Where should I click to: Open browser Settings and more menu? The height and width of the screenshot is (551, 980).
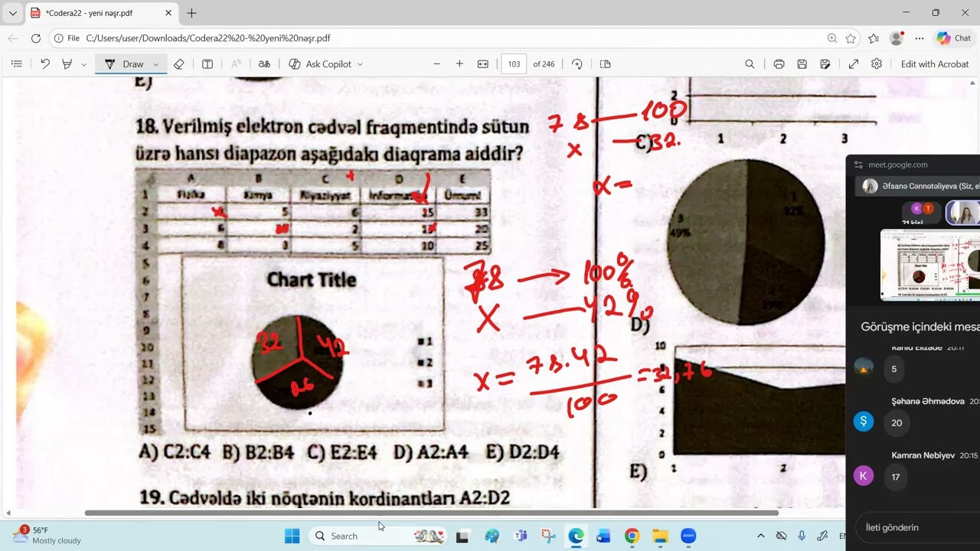pos(920,38)
